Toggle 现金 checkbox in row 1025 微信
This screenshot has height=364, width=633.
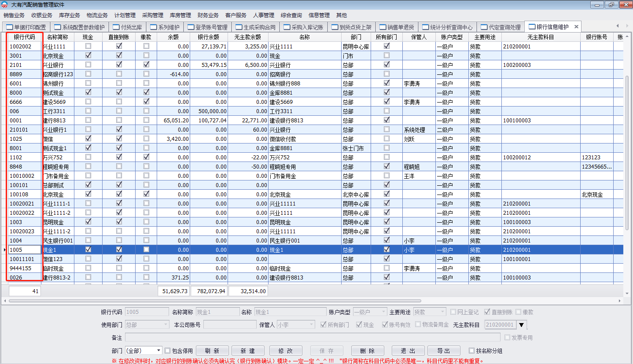click(x=88, y=139)
